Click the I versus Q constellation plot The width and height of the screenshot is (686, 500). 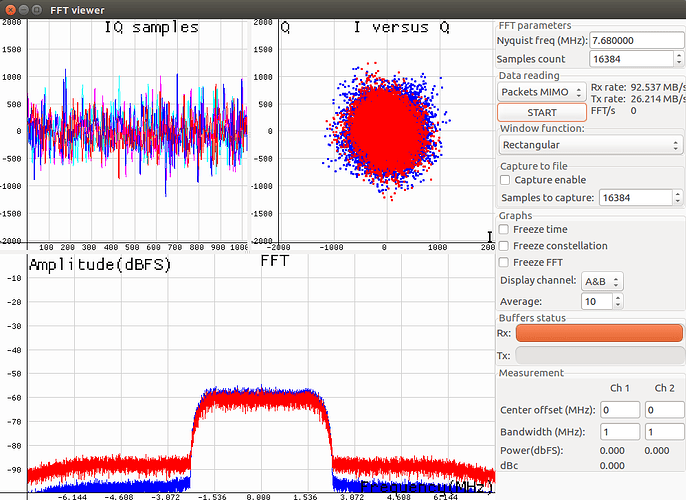[385, 130]
